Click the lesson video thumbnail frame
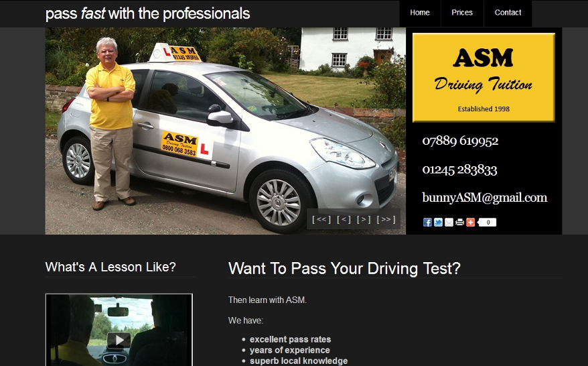This screenshot has width=588, height=366. (x=119, y=330)
